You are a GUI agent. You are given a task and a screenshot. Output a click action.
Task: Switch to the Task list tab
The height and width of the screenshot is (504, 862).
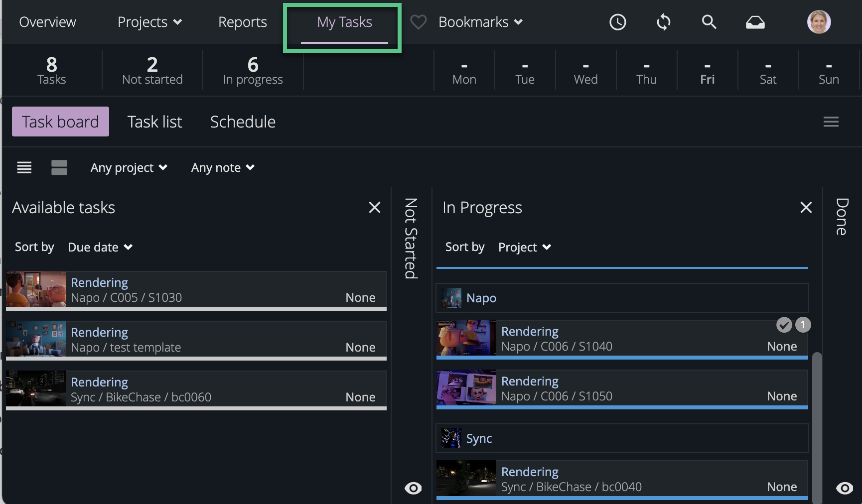[154, 122]
